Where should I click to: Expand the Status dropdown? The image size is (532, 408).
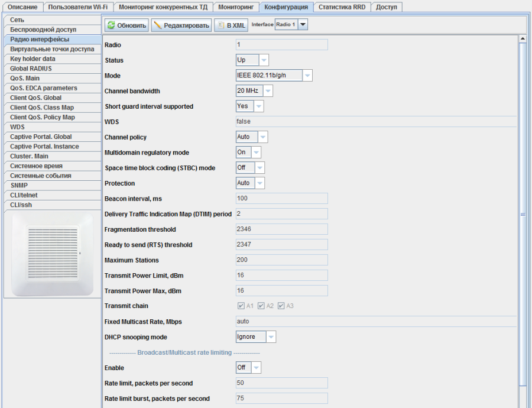click(252, 60)
